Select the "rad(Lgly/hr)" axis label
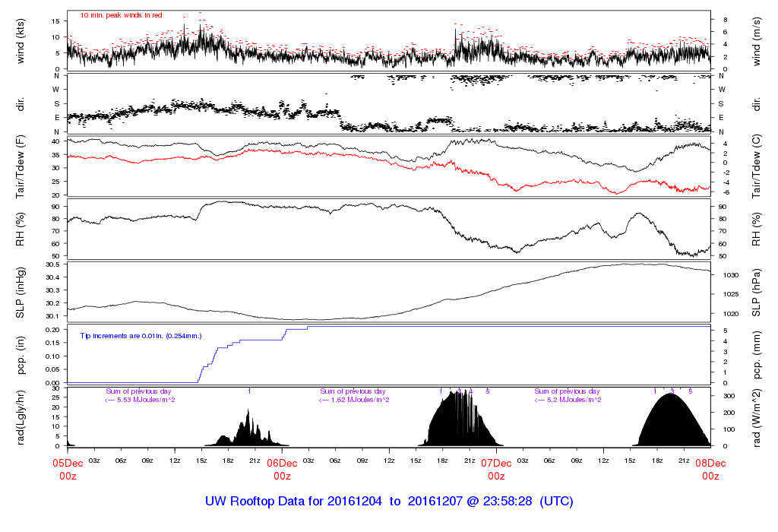 pyautogui.click(x=21, y=417)
